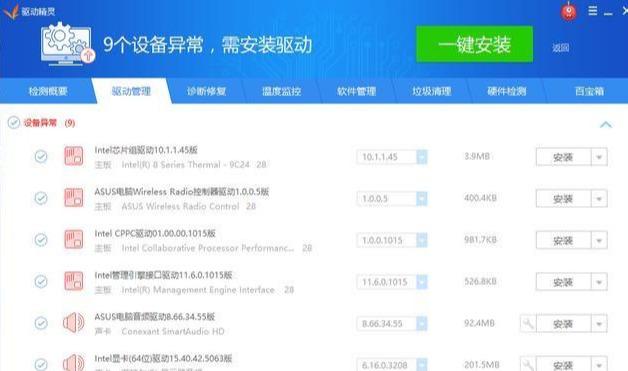Open install options arrow for Intel芯片组驱动
628x371 pixels.
(599, 157)
